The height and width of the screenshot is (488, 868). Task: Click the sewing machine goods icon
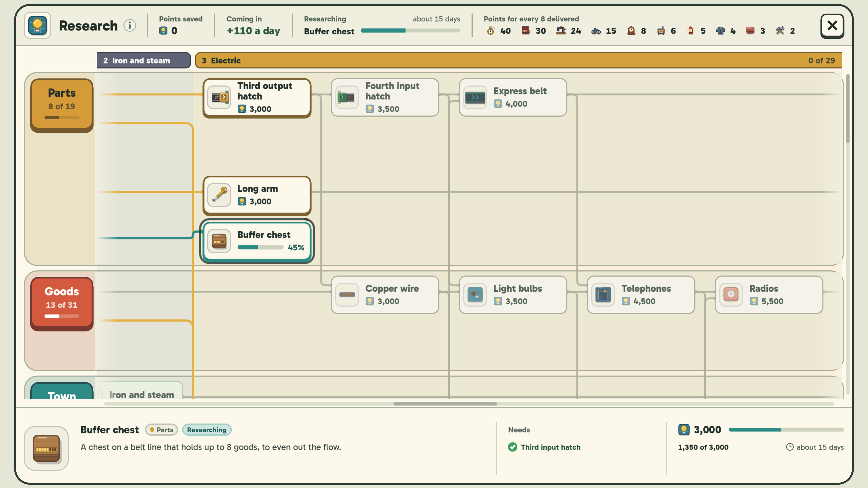561,31
